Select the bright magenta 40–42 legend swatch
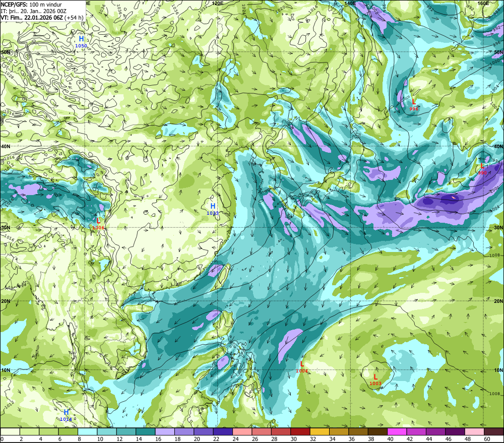Viewport: 504px width, 443px height. [x=397, y=431]
